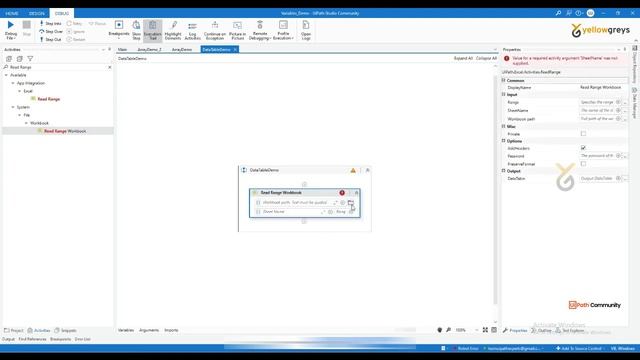640x360 pixels.
Task: Open the ellipsis editor for Range property
Action: click(625, 102)
